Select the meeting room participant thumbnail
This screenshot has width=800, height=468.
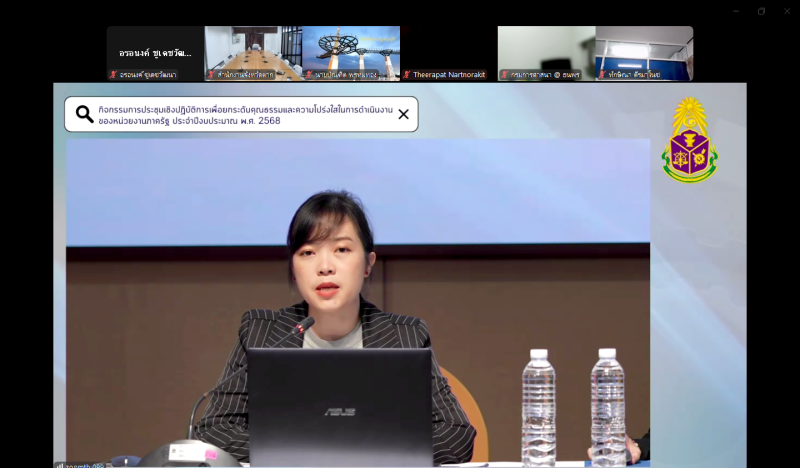(253, 50)
